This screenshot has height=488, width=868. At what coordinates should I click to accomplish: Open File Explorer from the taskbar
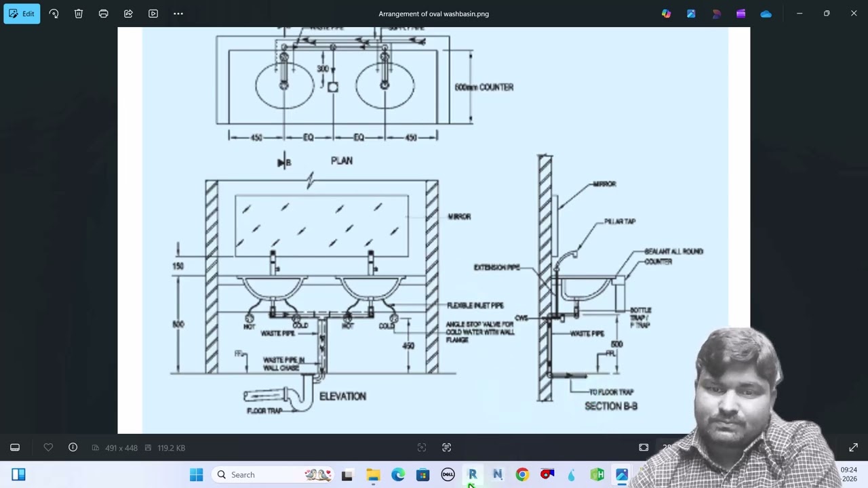[373, 474]
